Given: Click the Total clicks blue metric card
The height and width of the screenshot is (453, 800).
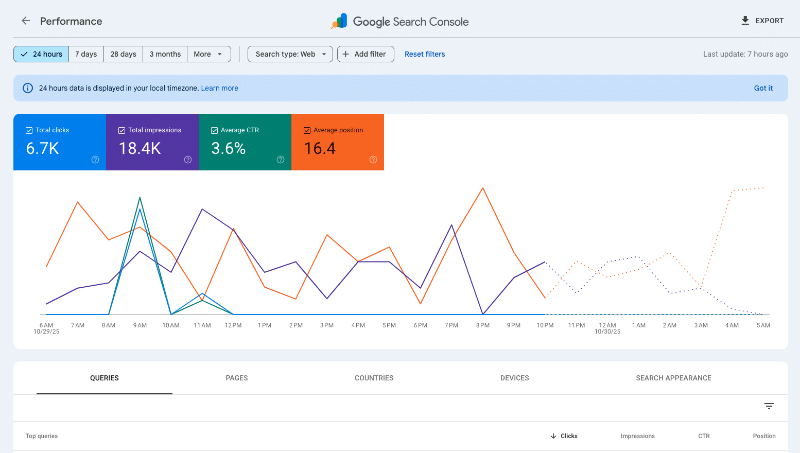Looking at the screenshot, I should tap(60, 142).
